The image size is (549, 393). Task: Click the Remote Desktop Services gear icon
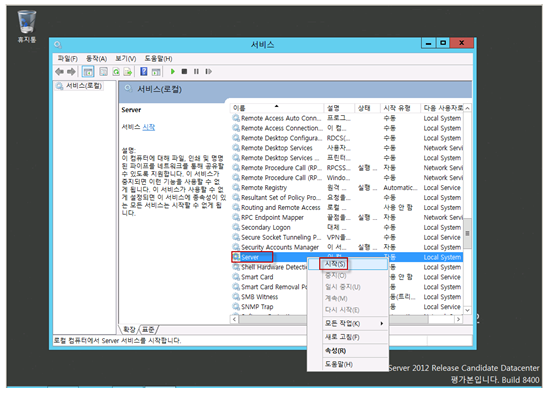236,148
